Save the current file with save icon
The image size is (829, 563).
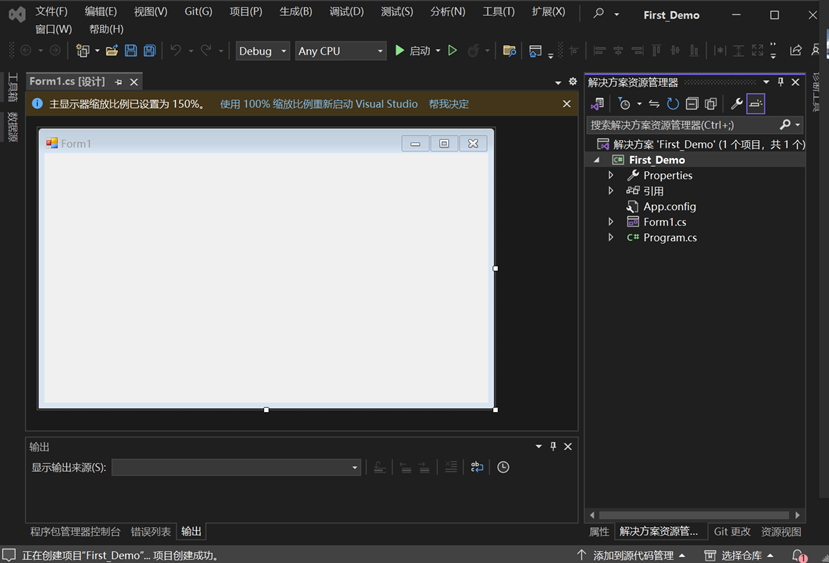tap(131, 51)
